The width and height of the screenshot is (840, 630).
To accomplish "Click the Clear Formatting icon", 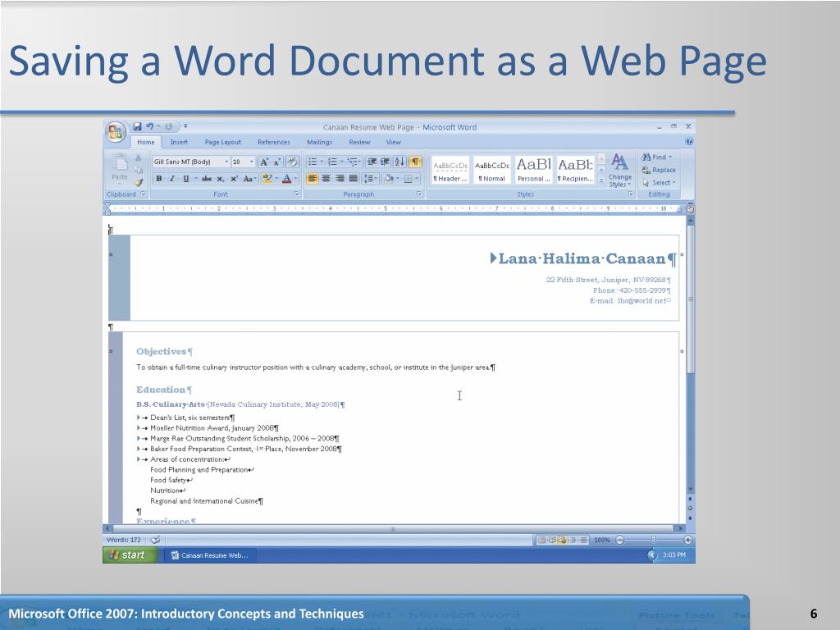I will [x=293, y=162].
